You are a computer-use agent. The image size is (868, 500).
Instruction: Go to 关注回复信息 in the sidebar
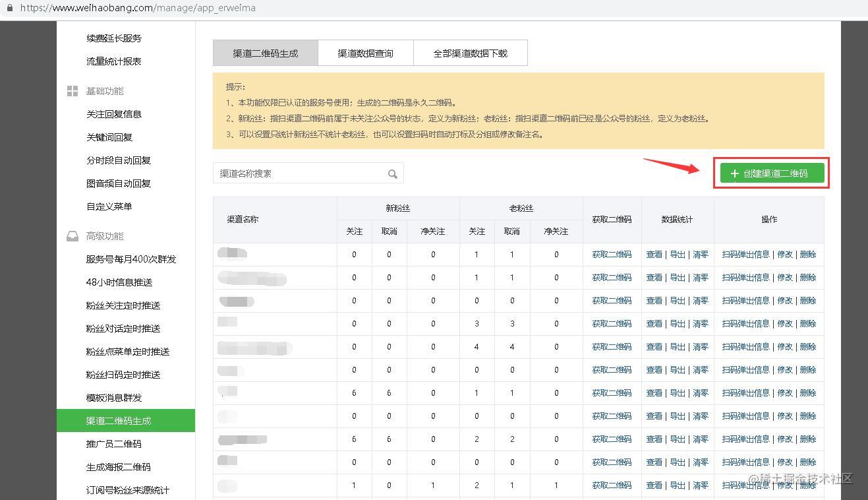pyautogui.click(x=114, y=114)
